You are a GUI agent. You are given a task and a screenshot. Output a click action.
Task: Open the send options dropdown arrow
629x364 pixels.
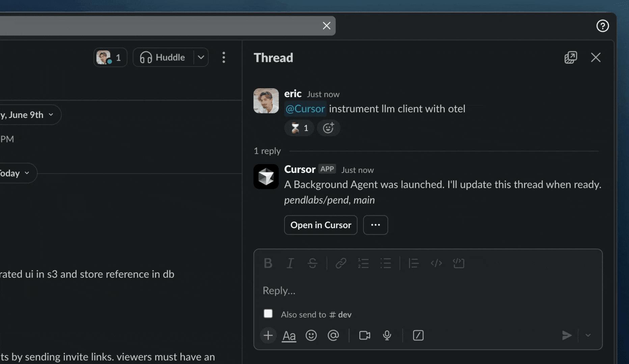pos(588,335)
